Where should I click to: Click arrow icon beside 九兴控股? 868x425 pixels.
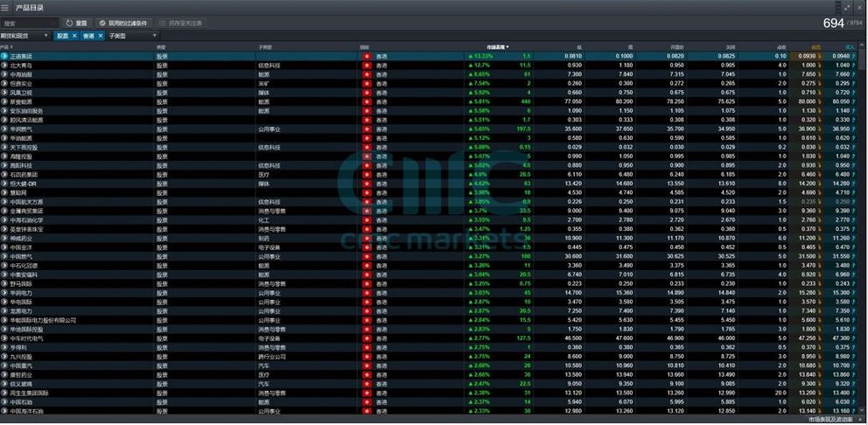(x=4, y=357)
